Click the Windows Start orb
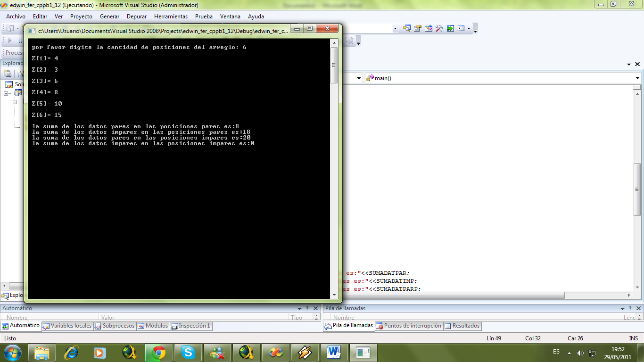This screenshot has width=644, height=362. pyautogui.click(x=13, y=352)
